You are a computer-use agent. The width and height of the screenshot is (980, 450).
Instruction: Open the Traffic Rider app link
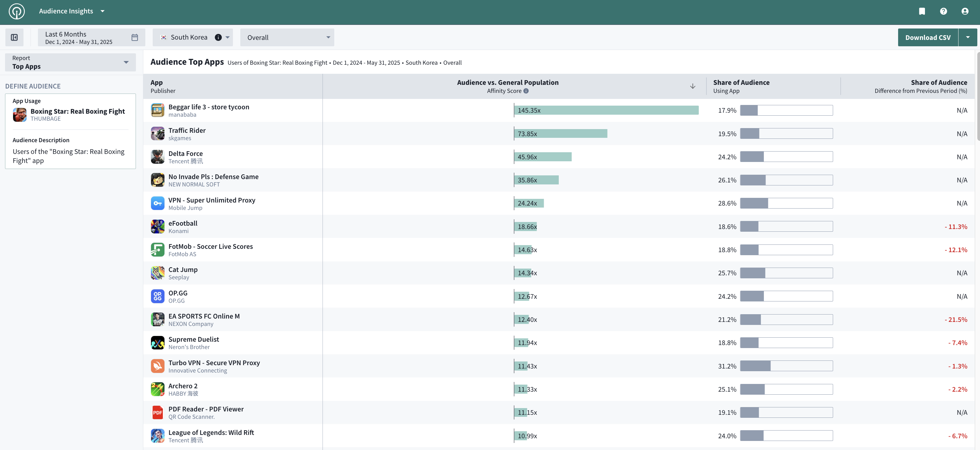pyautogui.click(x=187, y=130)
